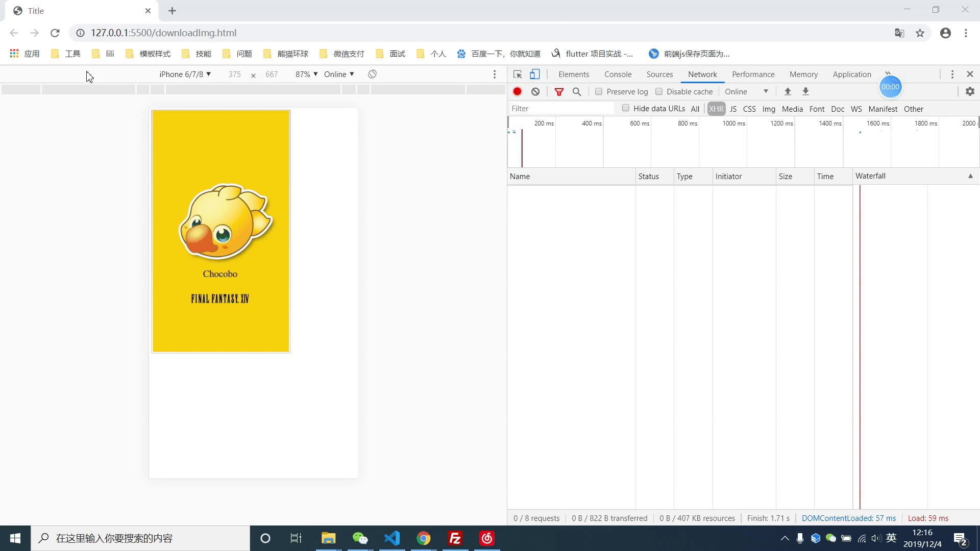Image resolution: width=980 pixels, height=551 pixels.
Task: Click the search filter icon in Network
Action: point(577,91)
